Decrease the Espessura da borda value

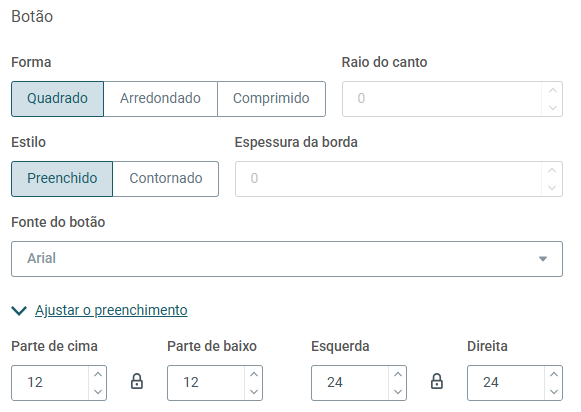552,187
